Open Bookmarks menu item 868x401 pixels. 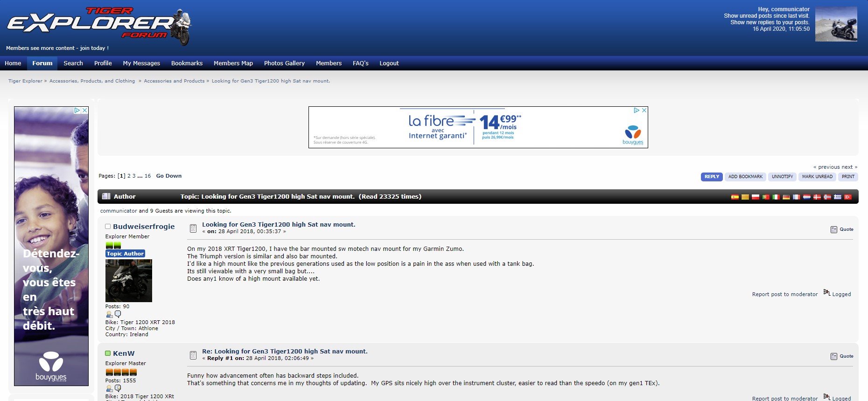[x=187, y=63]
